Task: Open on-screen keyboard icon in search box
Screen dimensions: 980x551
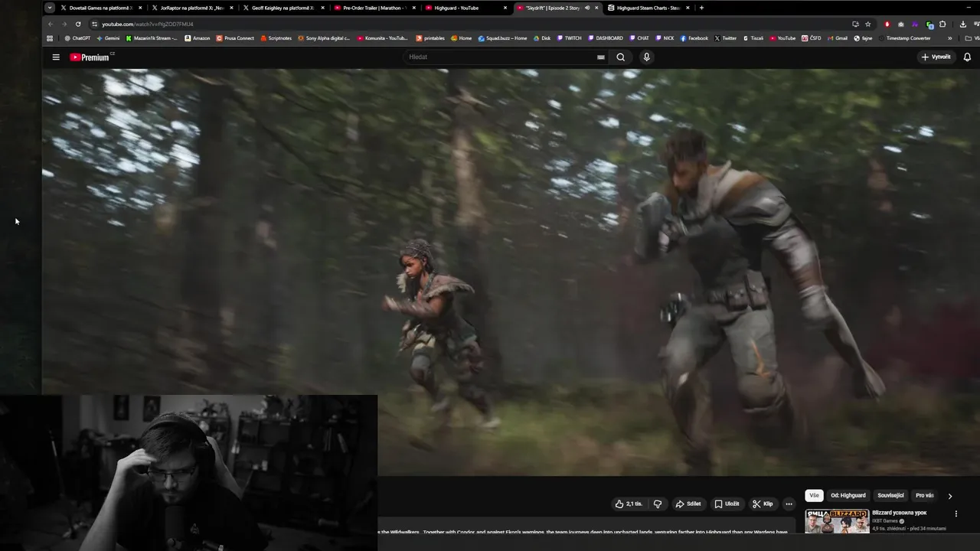Action: coord(601,57)
